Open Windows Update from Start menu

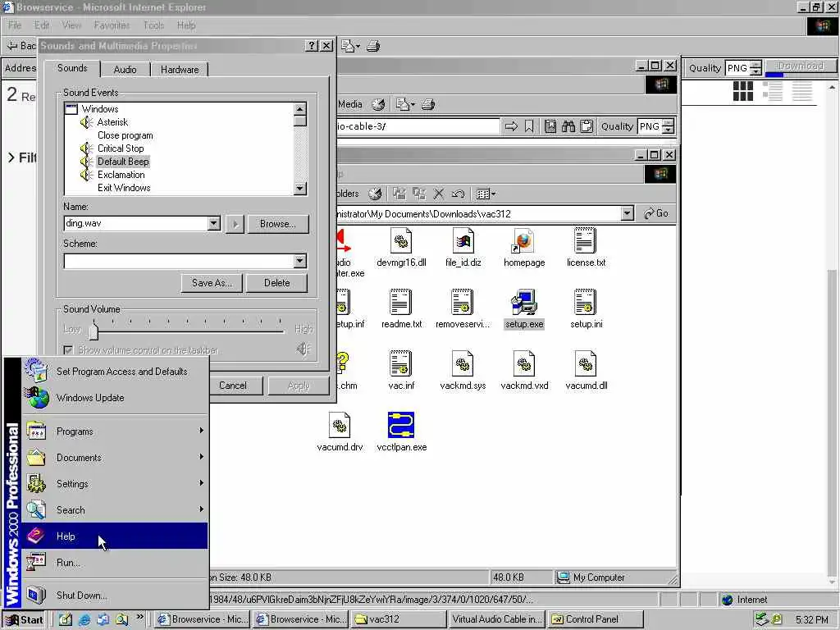114,398
